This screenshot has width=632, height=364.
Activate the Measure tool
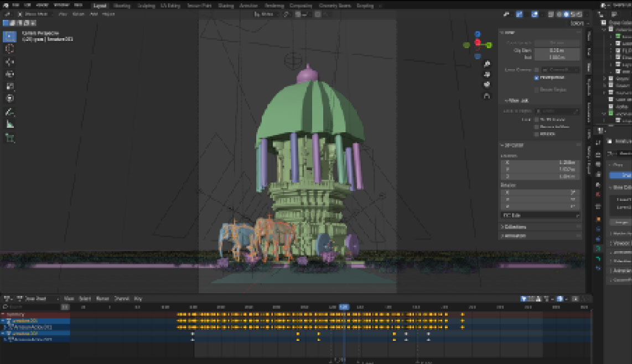tap(10, 124)
